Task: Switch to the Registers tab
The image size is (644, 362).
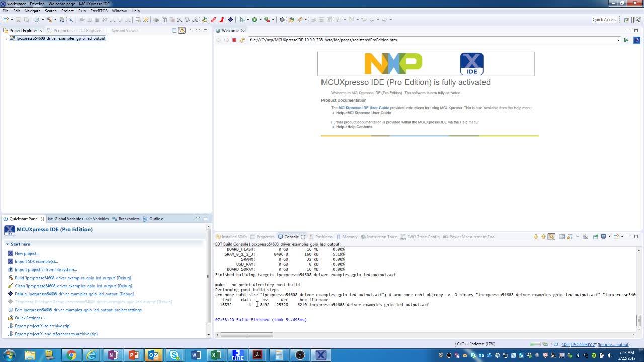Action: [x=90, y=30]
